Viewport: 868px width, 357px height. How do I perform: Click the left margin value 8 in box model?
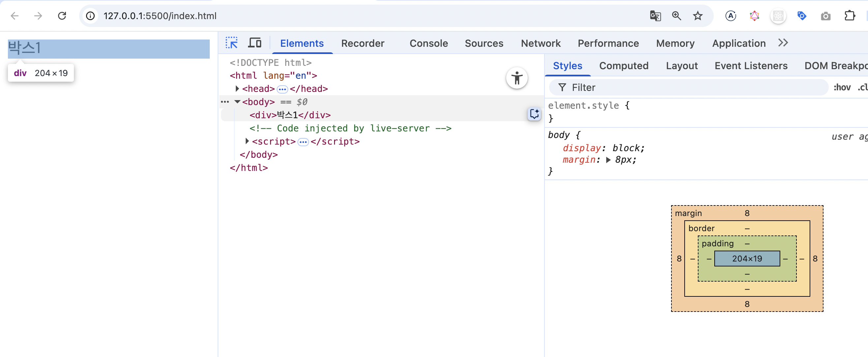click(x=679, y=259)
